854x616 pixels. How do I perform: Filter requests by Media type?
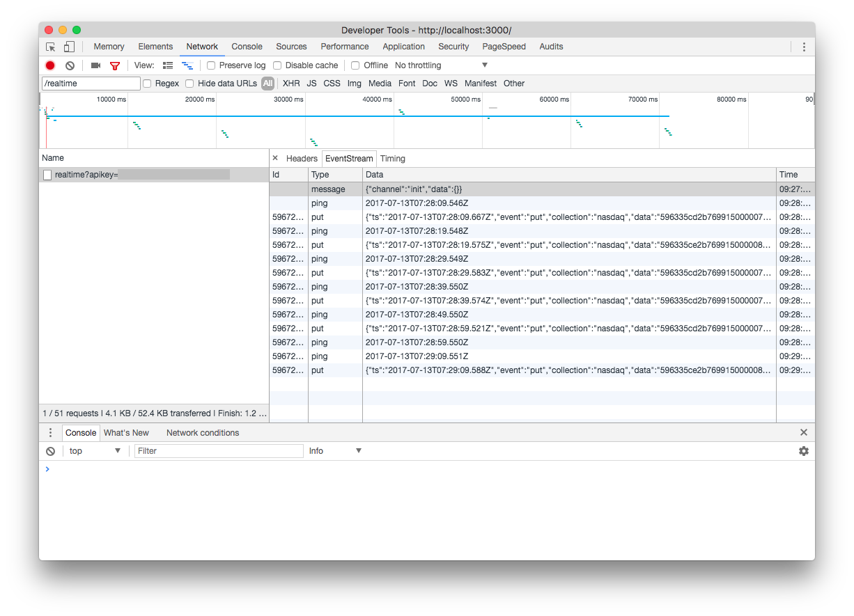pyautogui.click(x=380, y=84)
